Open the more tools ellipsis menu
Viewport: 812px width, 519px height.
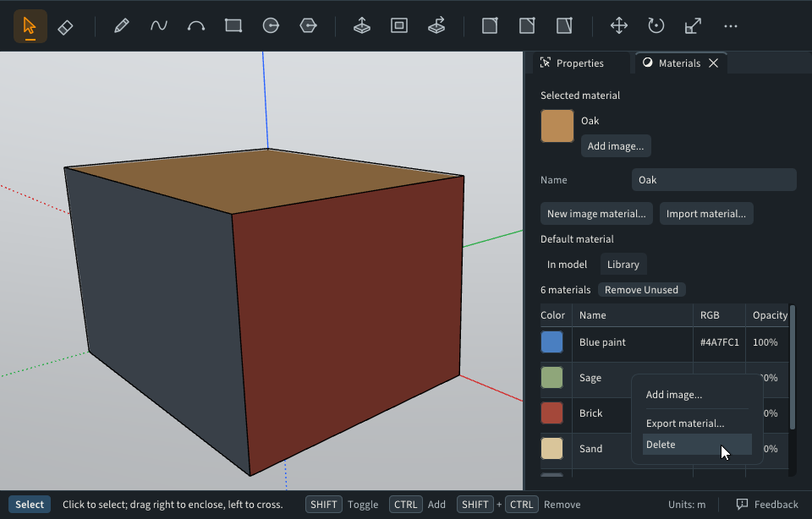[731, 26]
